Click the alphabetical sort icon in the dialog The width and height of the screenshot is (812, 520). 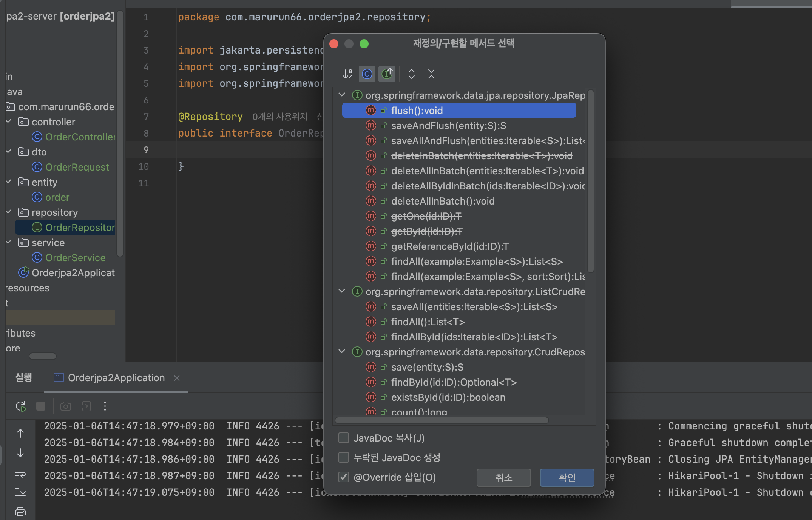tap(347, 74)
